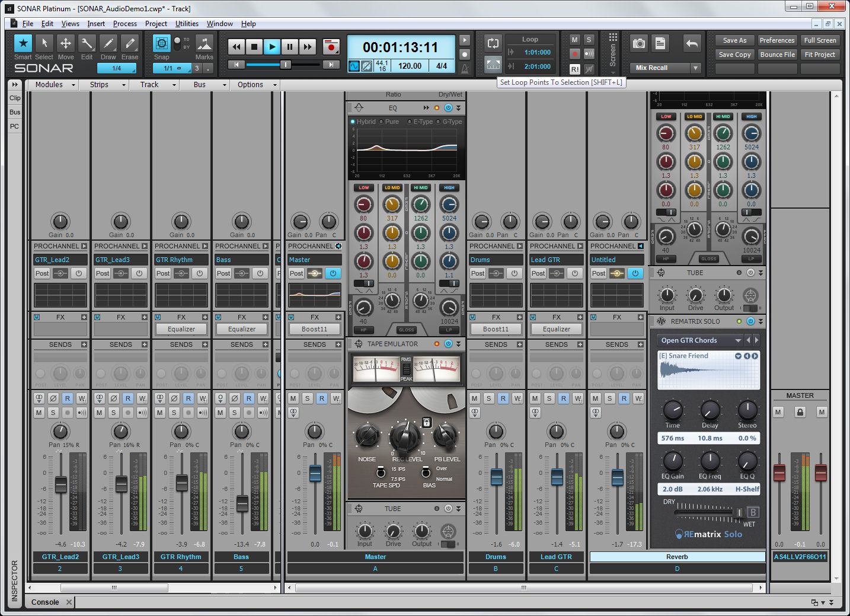Viewport: 850px width, 616px height.
Task: Click the Master bus lock icon
Action: [800, 412]
